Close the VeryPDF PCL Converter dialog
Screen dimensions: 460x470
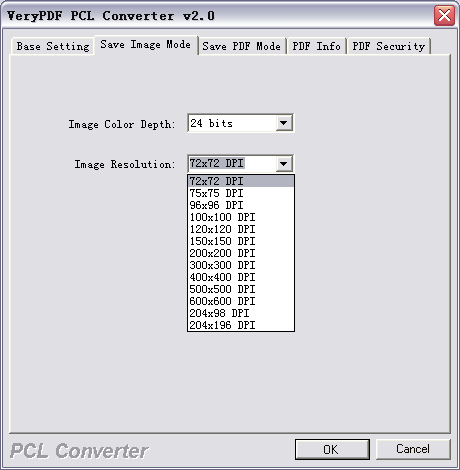(x=444, y=15)
